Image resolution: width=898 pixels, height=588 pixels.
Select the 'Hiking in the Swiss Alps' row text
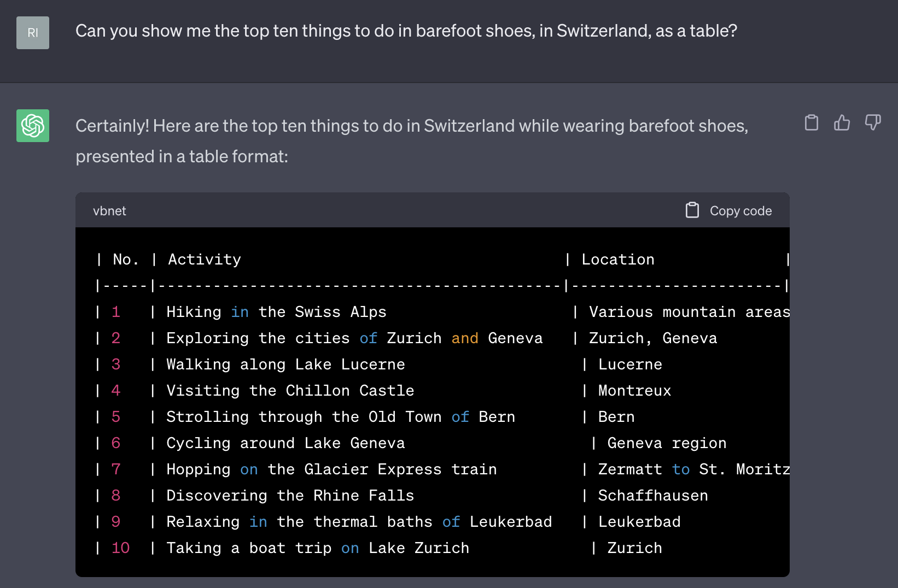point(276,312)
